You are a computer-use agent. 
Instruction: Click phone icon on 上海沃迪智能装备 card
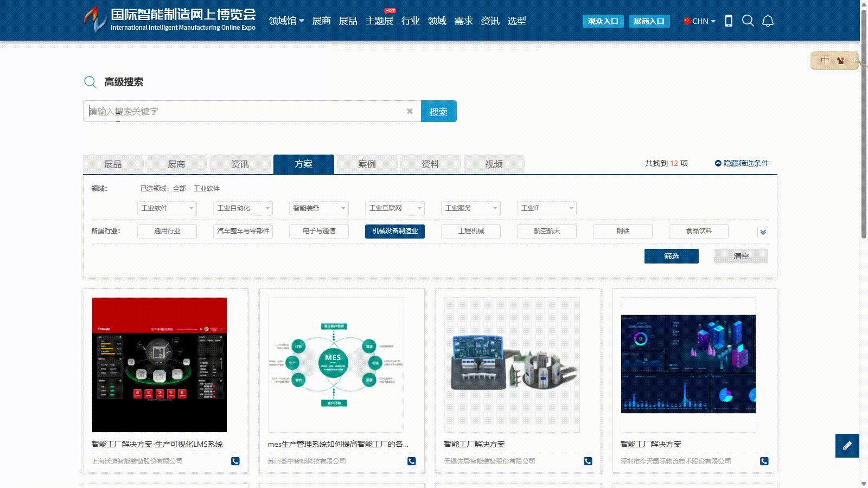click(x=235, y=461)
